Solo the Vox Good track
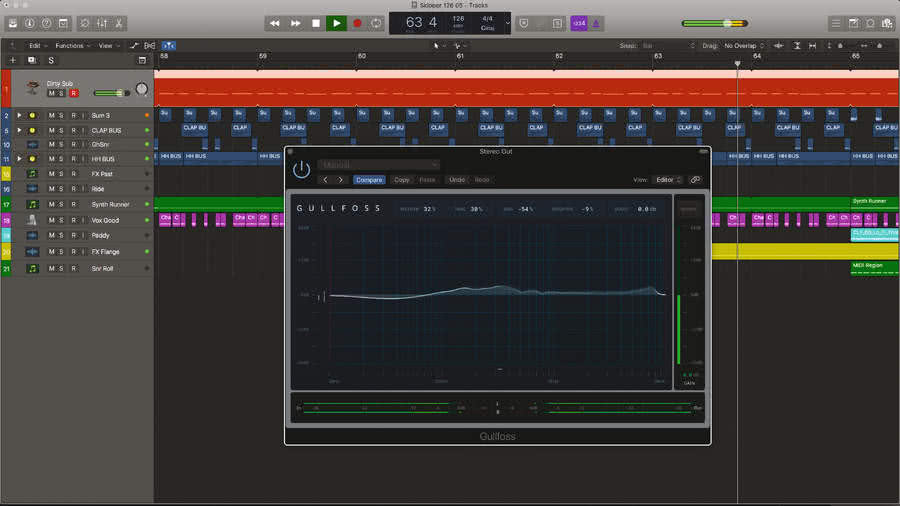Screen dimensions: 900x506 coord(61,220)
